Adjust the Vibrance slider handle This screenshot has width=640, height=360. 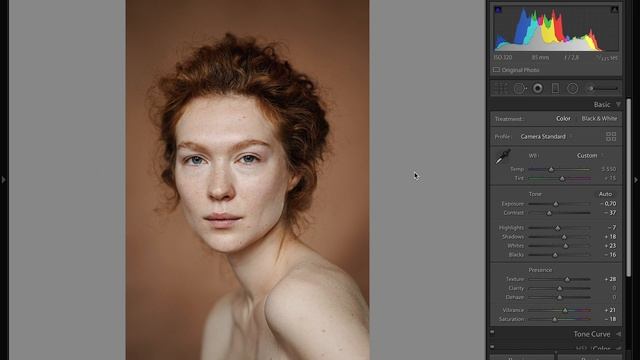click(x=565, y=310)
